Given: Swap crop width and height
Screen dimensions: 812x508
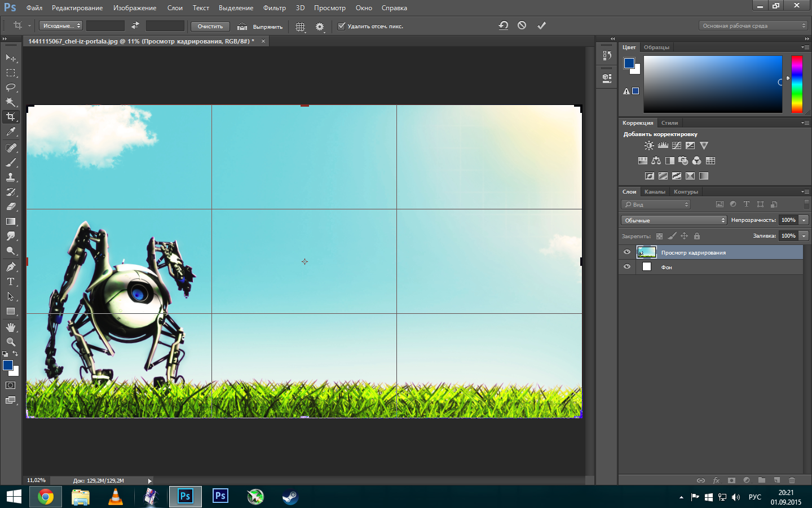Looking at the screenshot, I should click(x=135, y=25).
